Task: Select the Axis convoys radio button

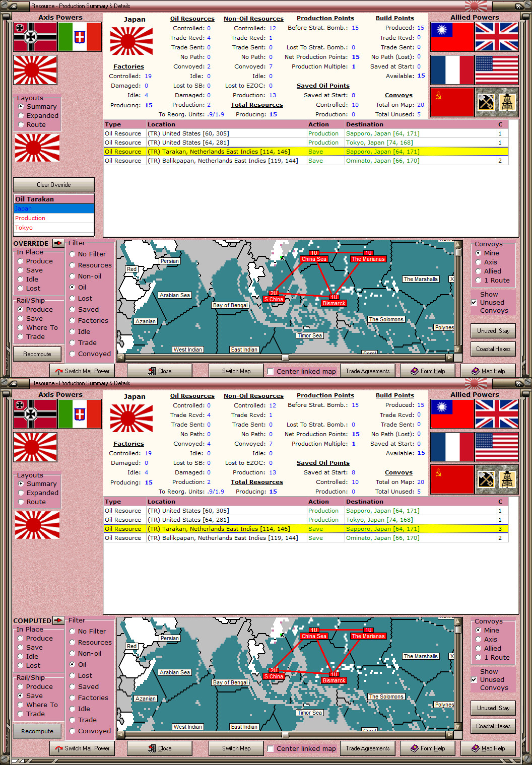Action: click(478, 262)
